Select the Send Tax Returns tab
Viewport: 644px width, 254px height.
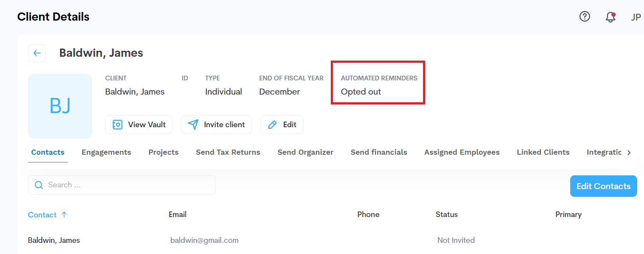228,152
